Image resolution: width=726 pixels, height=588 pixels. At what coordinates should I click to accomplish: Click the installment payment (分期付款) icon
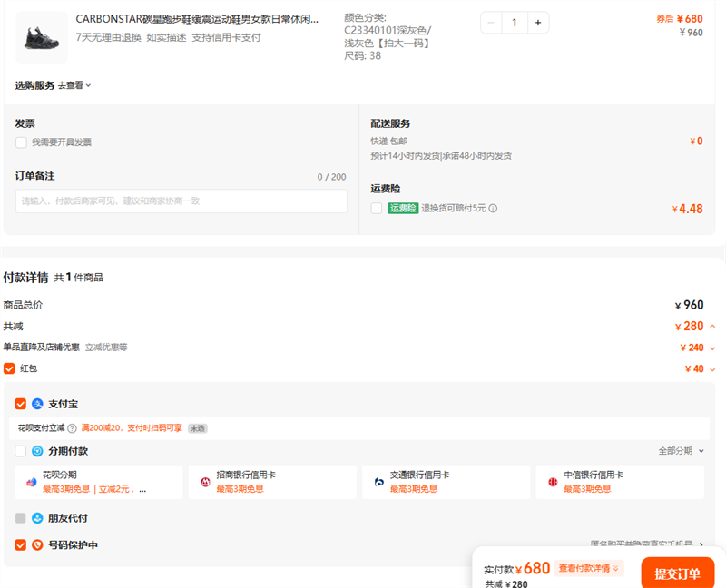pyautogui.click(x=38, y=451)
